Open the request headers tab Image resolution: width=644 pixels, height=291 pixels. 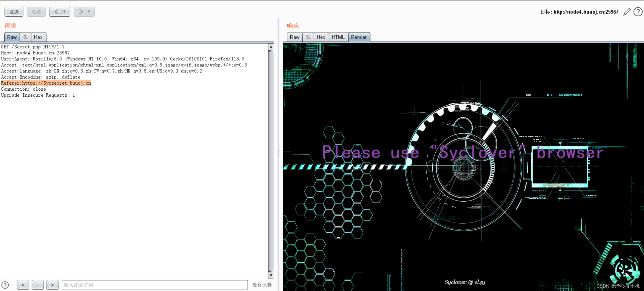point(25,37)
